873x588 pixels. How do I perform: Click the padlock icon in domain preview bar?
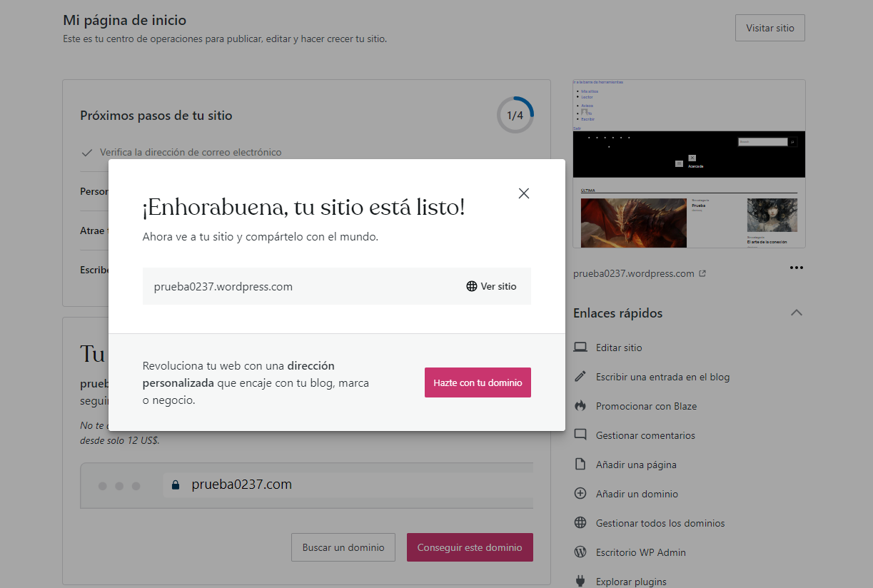pos(175,485)
